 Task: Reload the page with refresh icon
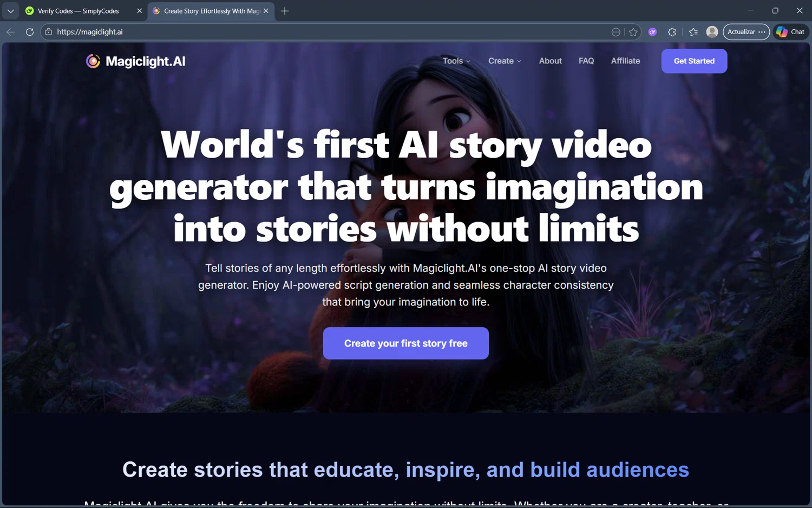pyautogui.click(x=30, y=32)
